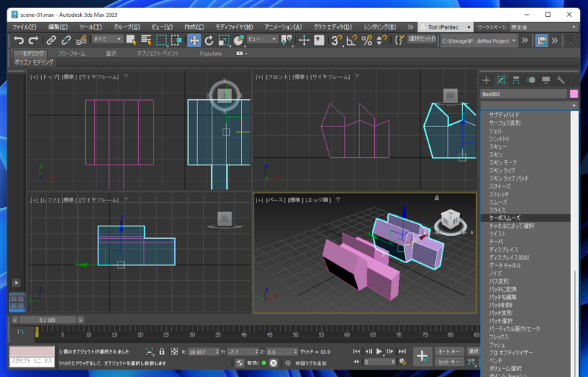Toggle keyboard shortcut override icon
The image size is (588, 377).
tap(319, 40)
